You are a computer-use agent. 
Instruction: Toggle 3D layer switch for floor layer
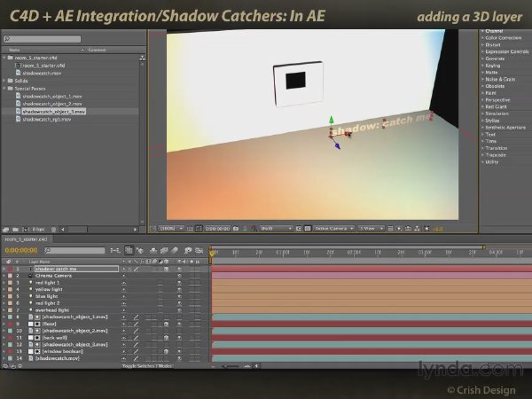(167, 324)
